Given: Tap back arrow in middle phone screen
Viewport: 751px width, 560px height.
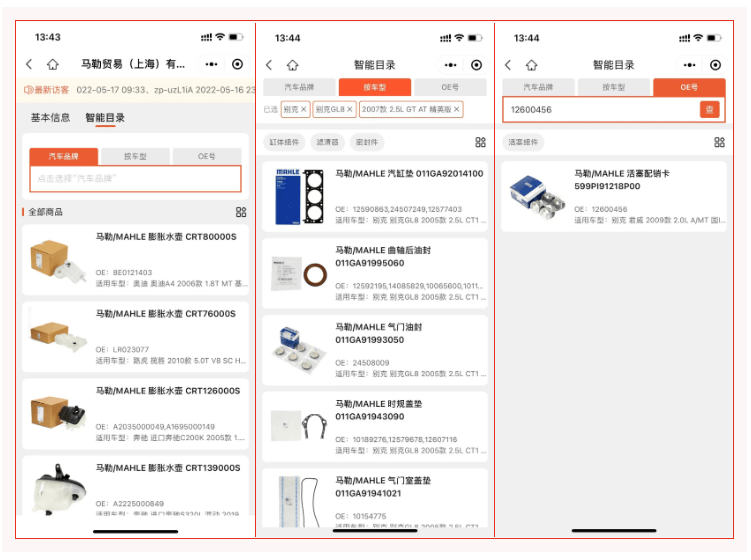Looking at the screenshot, I should pyautogui.click(x=269, y=65).
